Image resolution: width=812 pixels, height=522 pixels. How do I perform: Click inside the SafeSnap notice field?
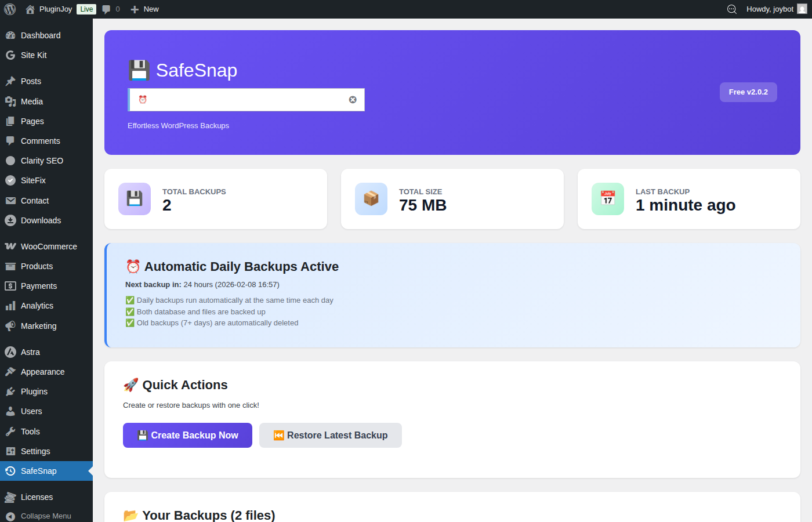(246, 100)
